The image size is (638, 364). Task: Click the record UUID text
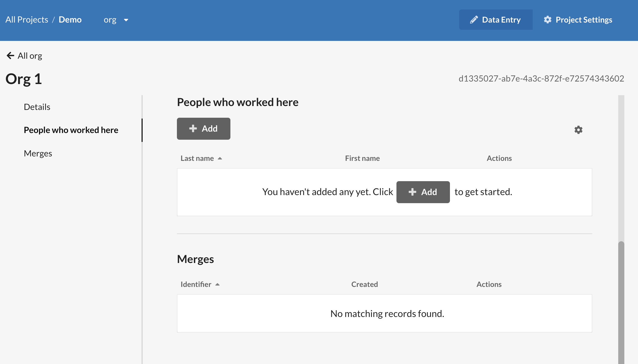(x=541, y=78)
